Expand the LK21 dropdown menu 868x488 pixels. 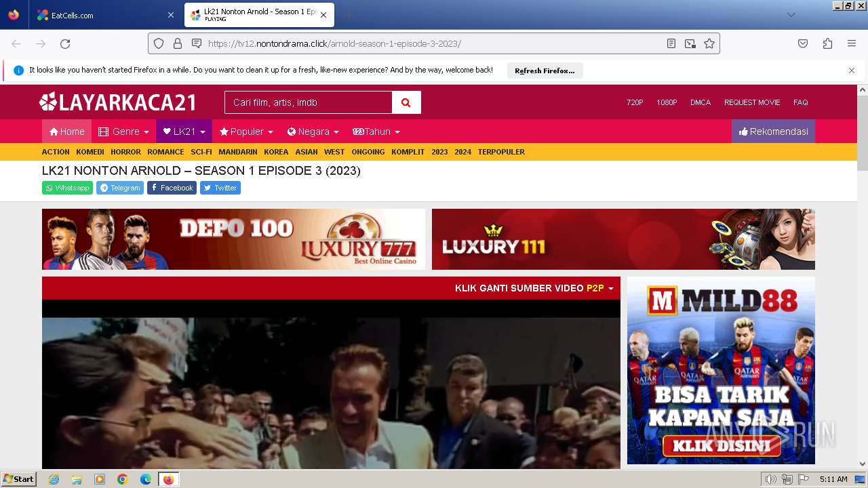[x=184, y=131]
